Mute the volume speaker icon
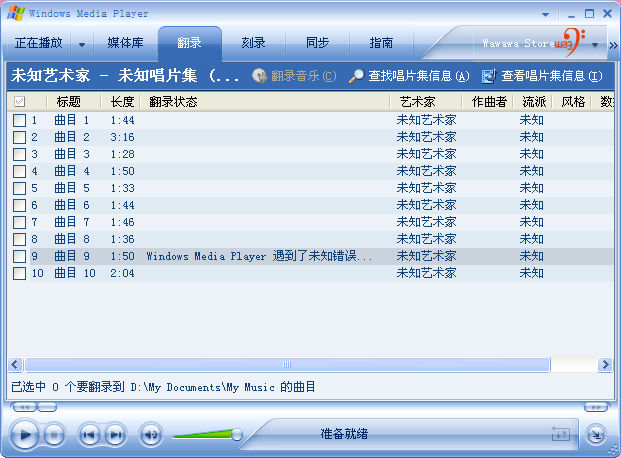This screenshot has width=621, height=458. [x=150, y=435]
